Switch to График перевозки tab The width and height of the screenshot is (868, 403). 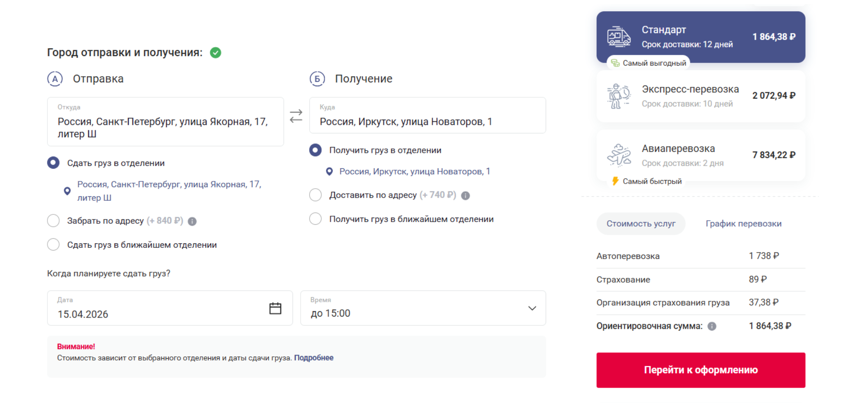click(744, 223)
